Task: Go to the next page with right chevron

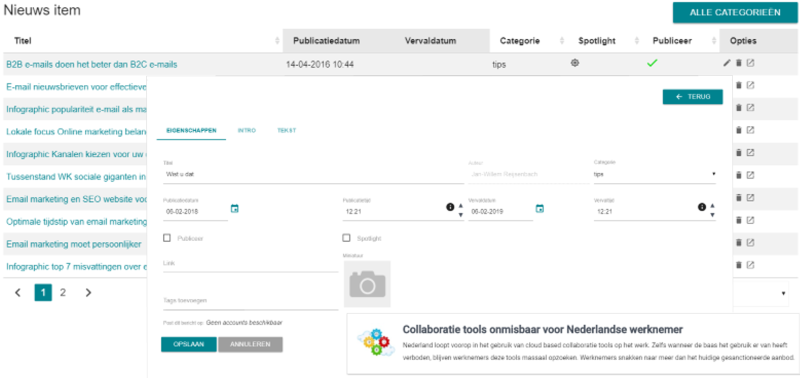Action: [x=88, y=293]
